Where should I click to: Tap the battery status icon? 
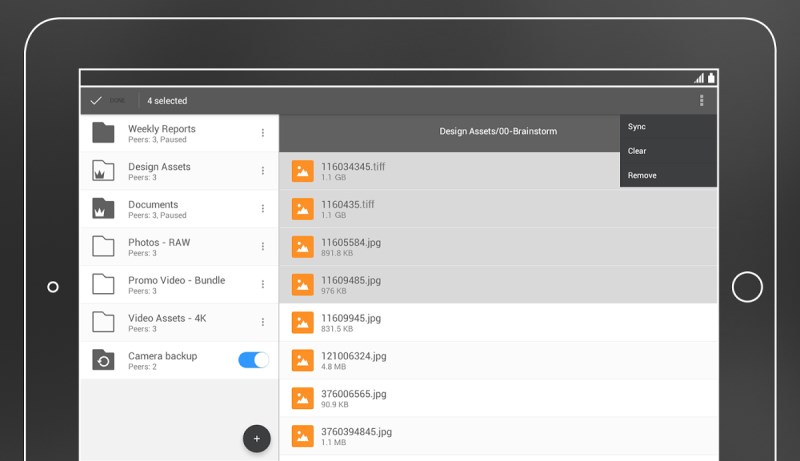711,78
